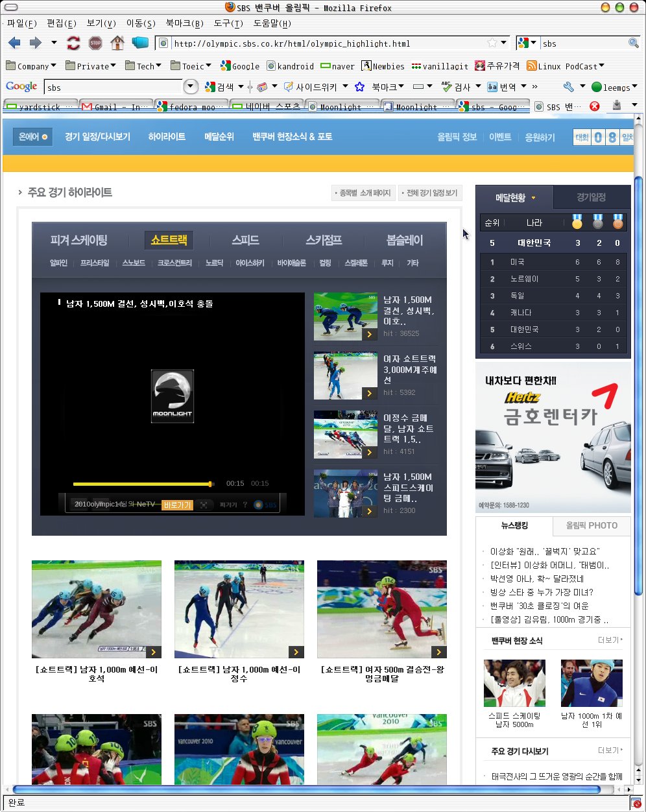Stop page loading with the Stop icon
Screen dimensions: 646x812
(95, 43)
